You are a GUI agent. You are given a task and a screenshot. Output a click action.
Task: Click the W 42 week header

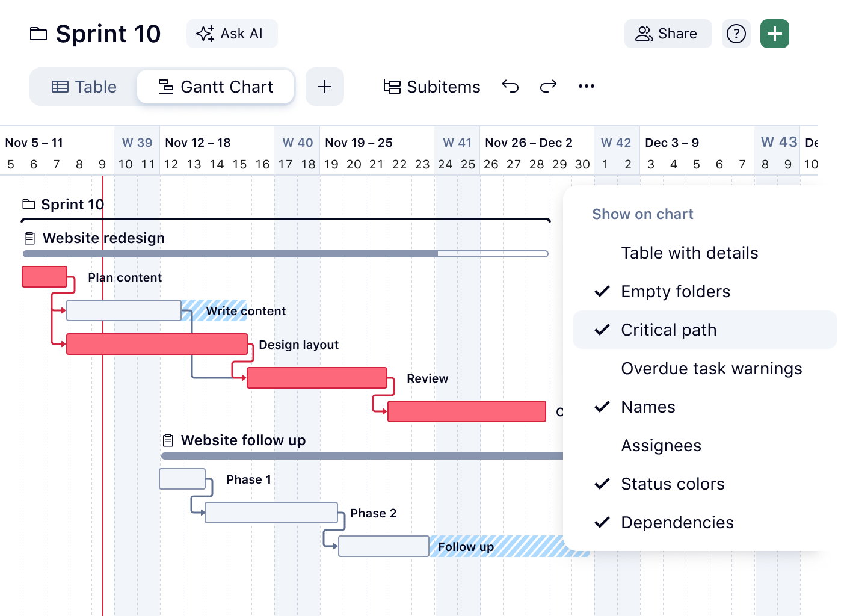(x=616, y=143)
